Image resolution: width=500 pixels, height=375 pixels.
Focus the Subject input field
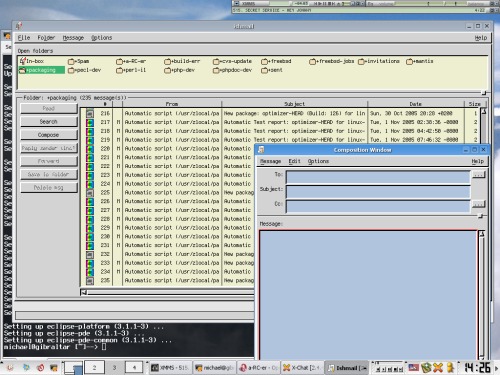[x=378, y=192]
